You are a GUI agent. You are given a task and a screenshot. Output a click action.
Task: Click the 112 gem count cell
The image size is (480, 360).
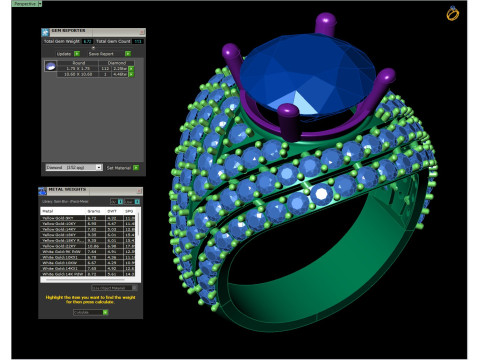[105, 68]
